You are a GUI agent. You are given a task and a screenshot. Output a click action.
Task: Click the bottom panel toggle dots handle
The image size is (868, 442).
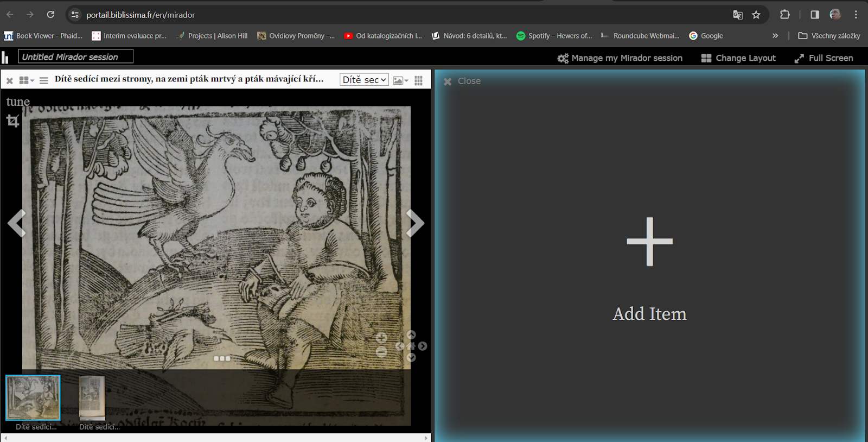222,358
